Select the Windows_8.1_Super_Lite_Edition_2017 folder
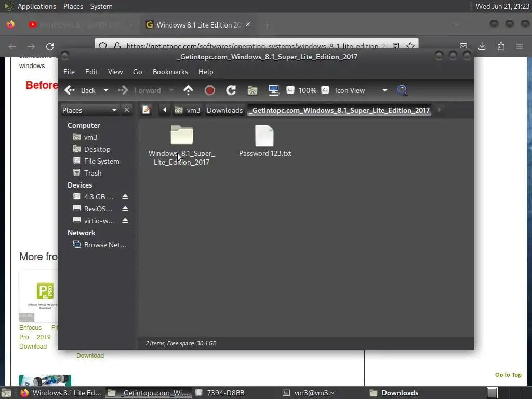 (x=181, y=145)
